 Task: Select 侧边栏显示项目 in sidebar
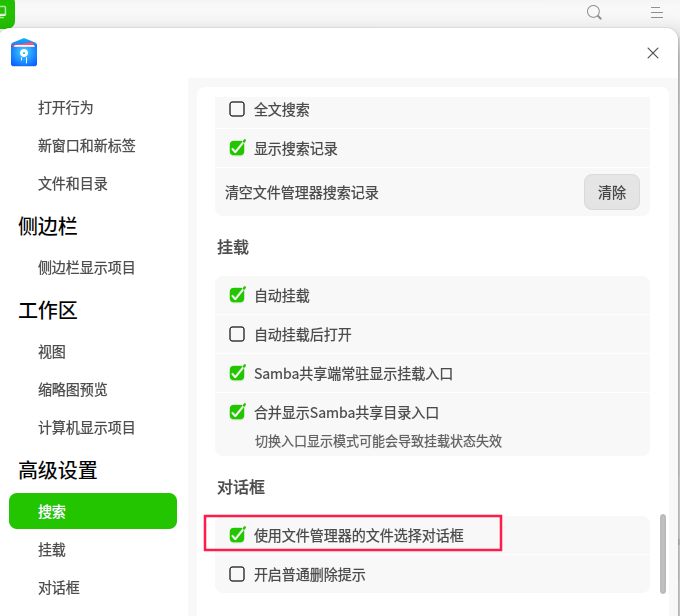click(x=87, y=268)
